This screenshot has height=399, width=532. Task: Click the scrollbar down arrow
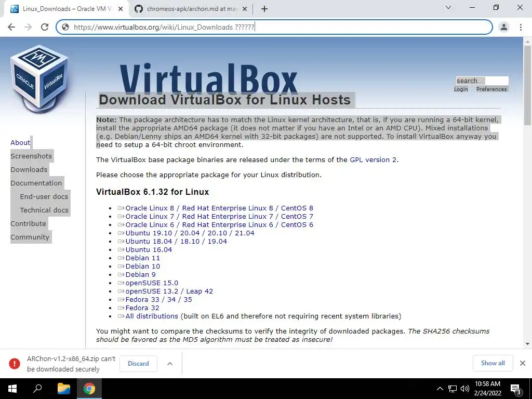click(x=527, y=344)
